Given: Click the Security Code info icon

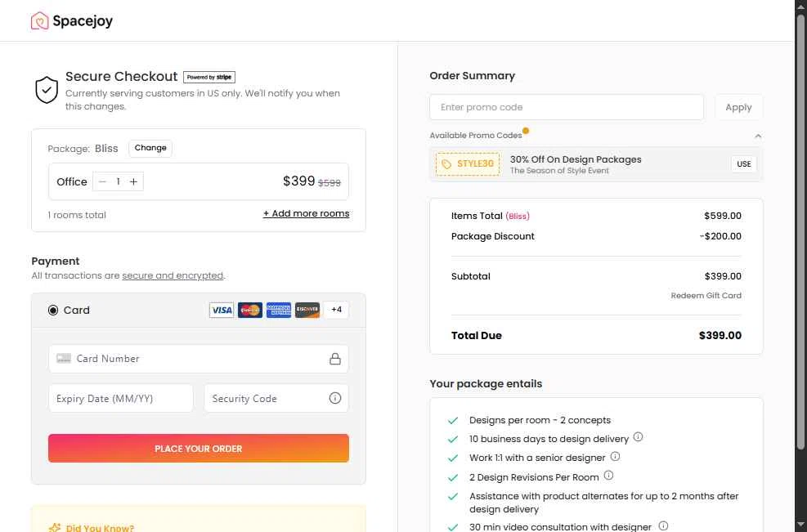Looking at the screenshot, I should [335, 398].
